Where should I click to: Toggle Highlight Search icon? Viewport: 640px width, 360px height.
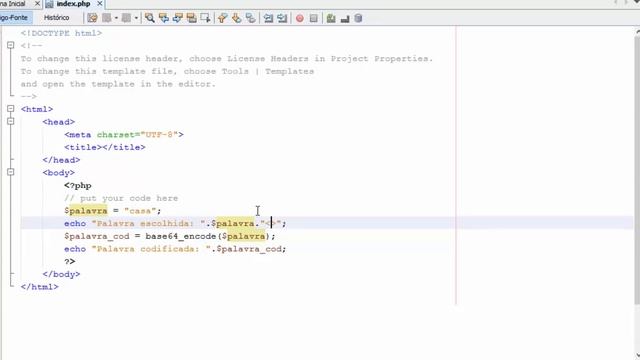pyautogui.click(x=191, y=18)
